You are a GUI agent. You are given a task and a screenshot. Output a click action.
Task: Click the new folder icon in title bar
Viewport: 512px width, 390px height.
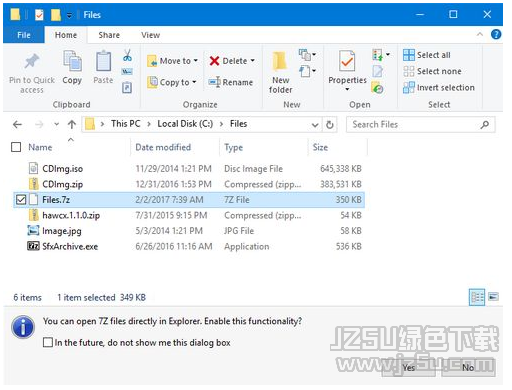(56, 15)
